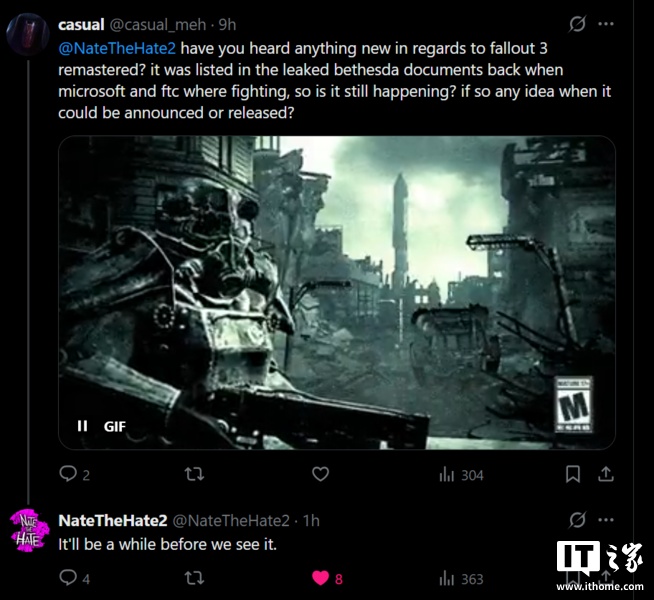View analytics showing 304 views
The image size is (654, 600).
click(461, 475)
